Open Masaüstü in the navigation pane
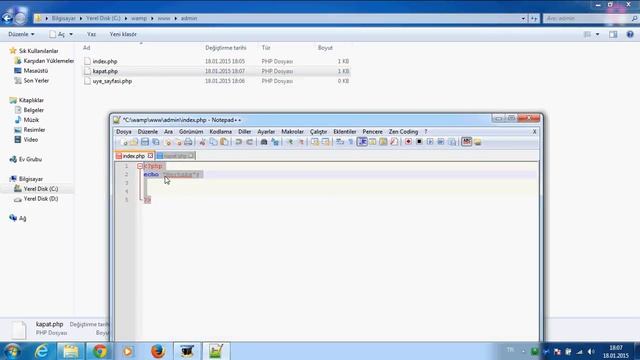 click(36, 71)
